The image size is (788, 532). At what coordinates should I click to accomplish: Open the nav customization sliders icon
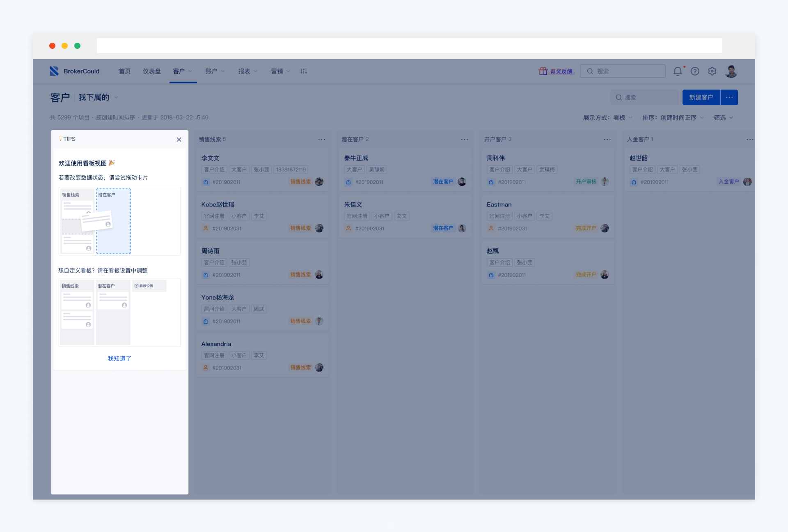pyautogui.click(x=304, y=71)
